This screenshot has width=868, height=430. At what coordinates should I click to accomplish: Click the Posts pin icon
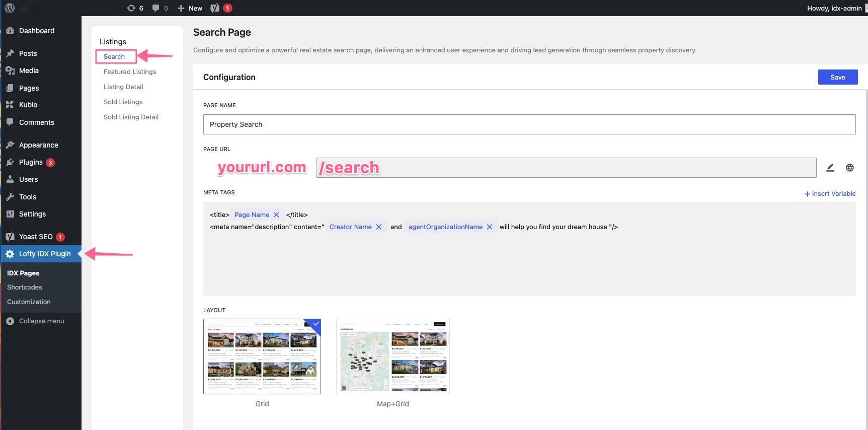10,53
